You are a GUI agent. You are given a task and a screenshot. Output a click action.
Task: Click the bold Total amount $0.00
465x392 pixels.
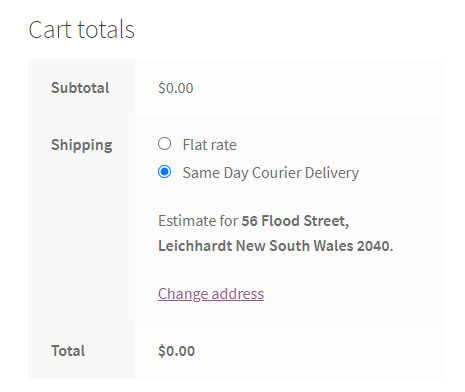tap(176, 351)
